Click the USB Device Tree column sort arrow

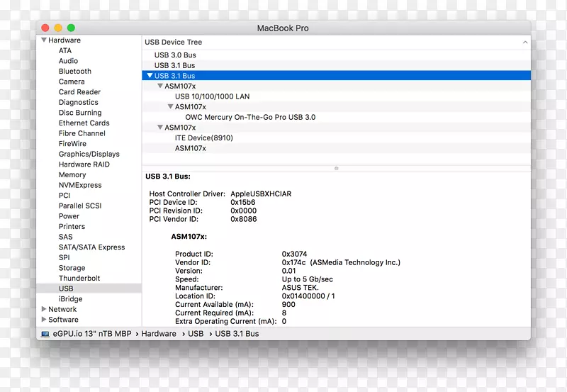(x=524, y=43)
